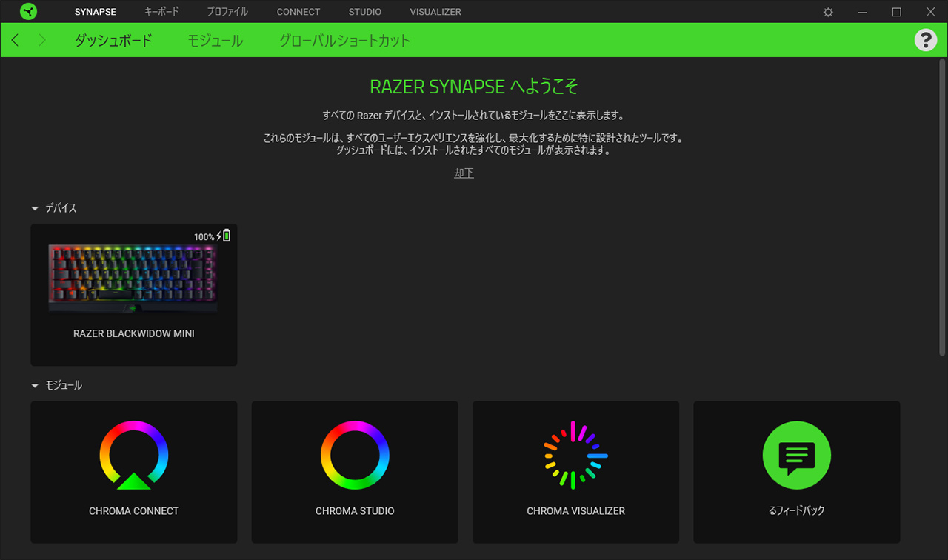Open the CONNECT tab
This screenshot has height=560, width=948.
[x=298, y=12]
